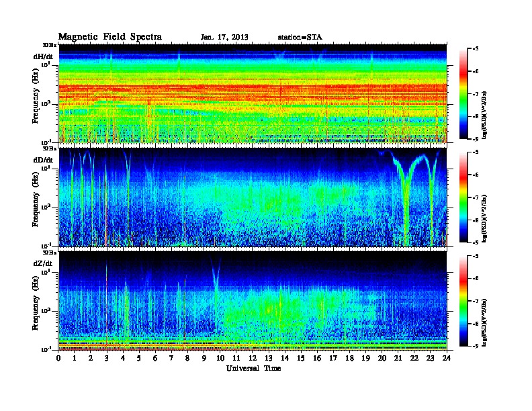Click the "-7" value on dD/dt color scale
The height and width of the screenshot is (411, 532).
tap(476, 197)
